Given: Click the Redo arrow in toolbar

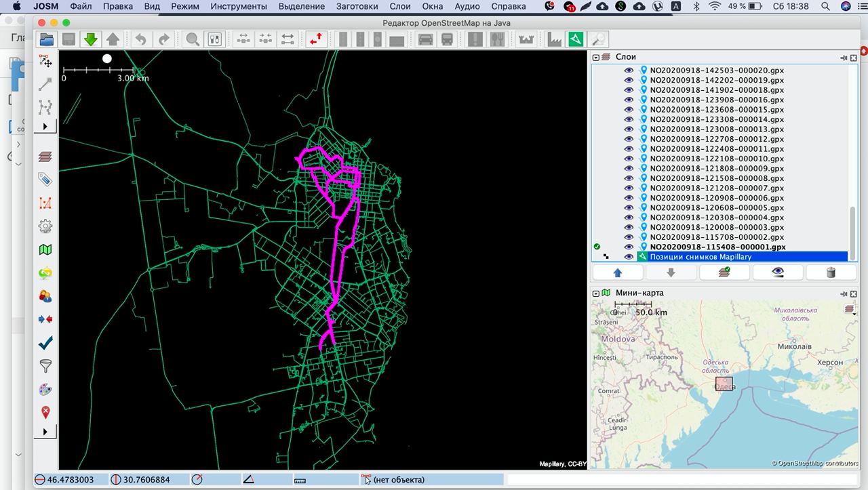Looking at the screenshot, I should (163, 39).
